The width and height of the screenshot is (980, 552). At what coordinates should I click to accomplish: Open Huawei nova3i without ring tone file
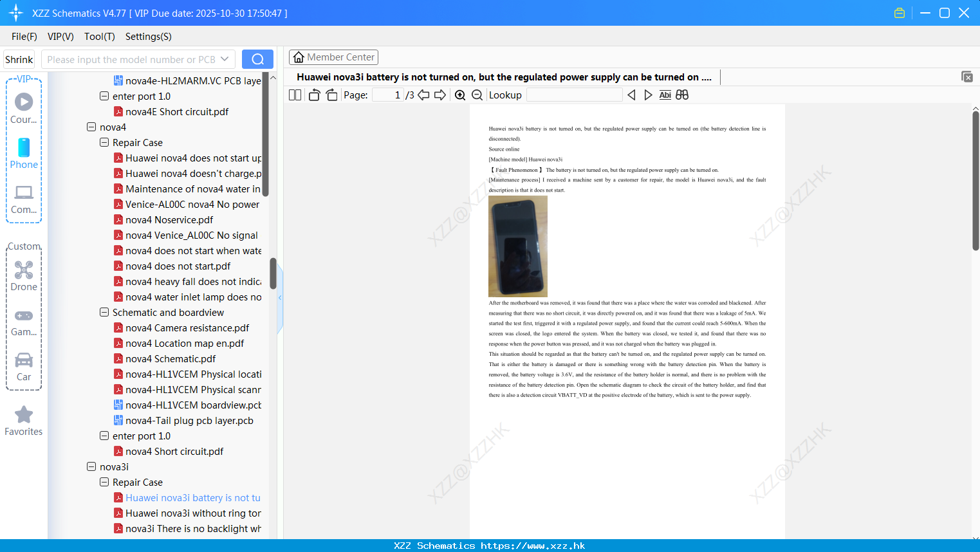pyautogui.click(x=187, y=513)
